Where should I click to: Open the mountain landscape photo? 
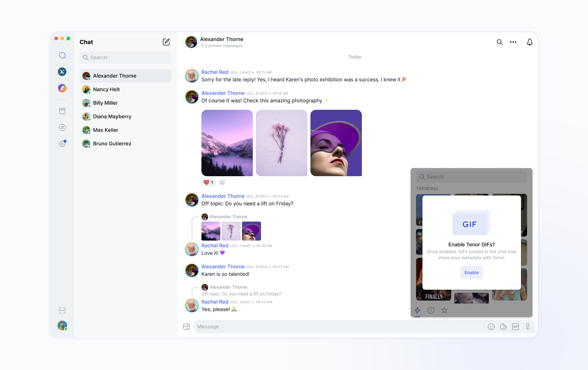[x=227, y=143]
